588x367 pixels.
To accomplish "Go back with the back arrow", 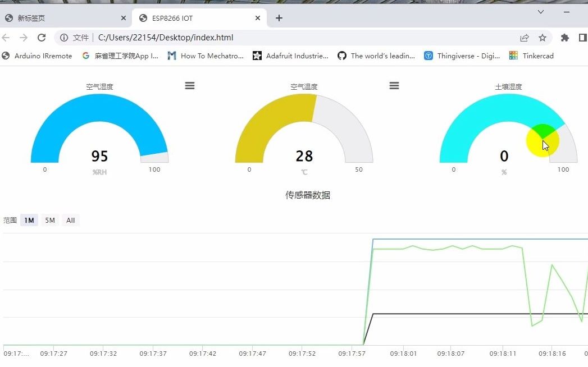I will point(6,38).
